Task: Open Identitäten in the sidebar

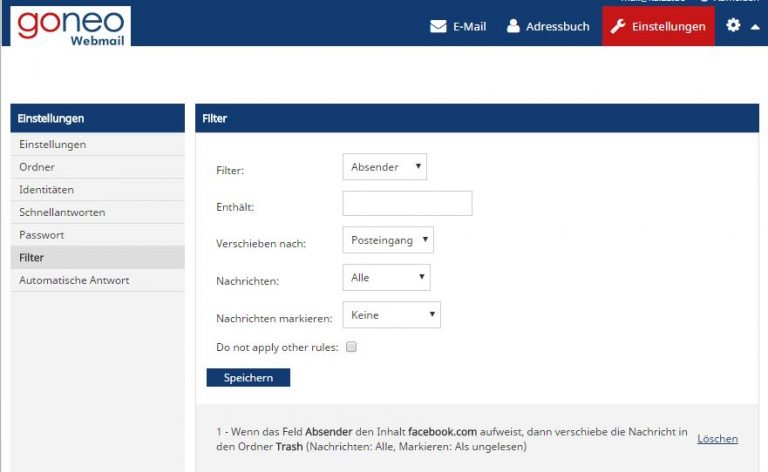Action: click(x=97, y=189)
